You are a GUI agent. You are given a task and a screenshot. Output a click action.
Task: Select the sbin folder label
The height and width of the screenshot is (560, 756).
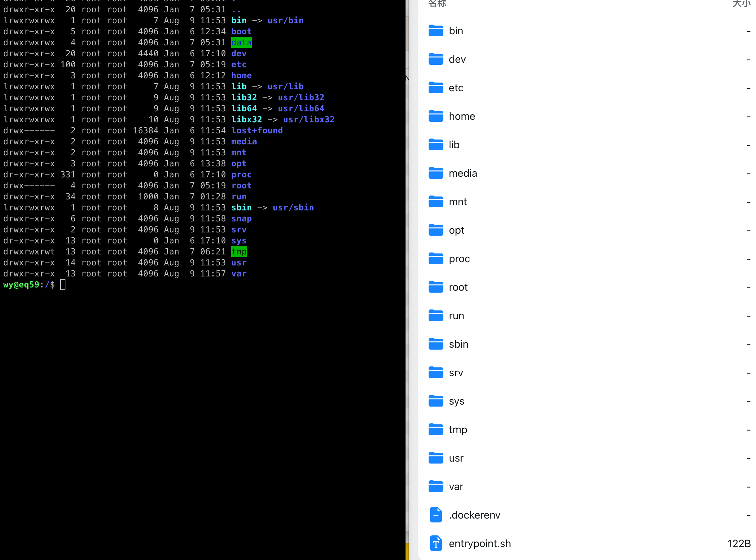pyautogui.click(x=458, y=344)
